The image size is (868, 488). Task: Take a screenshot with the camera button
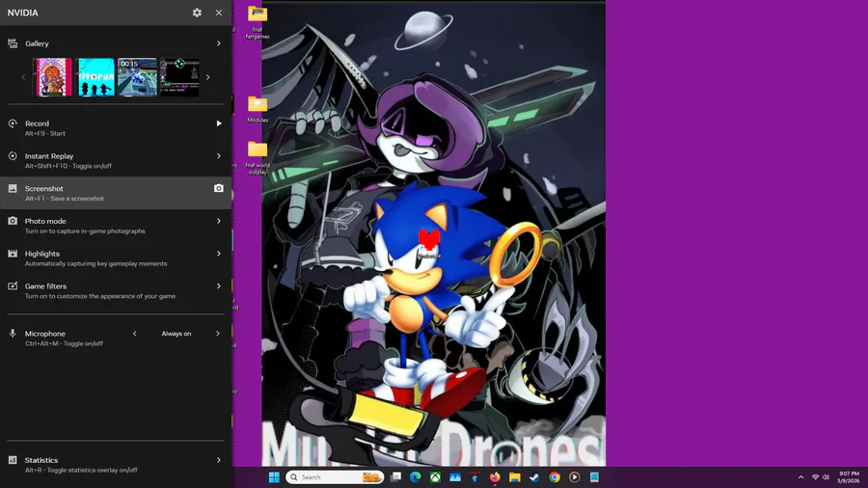click(x=219, y=189)
